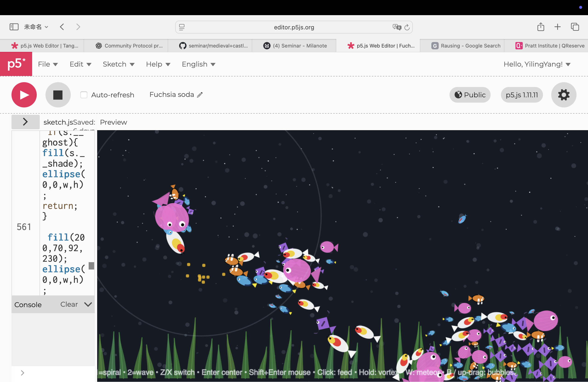Click the code editor scrollbar thumb
Image resolution: width=588 pixels, height=382 pixels.
coord(91,266)
